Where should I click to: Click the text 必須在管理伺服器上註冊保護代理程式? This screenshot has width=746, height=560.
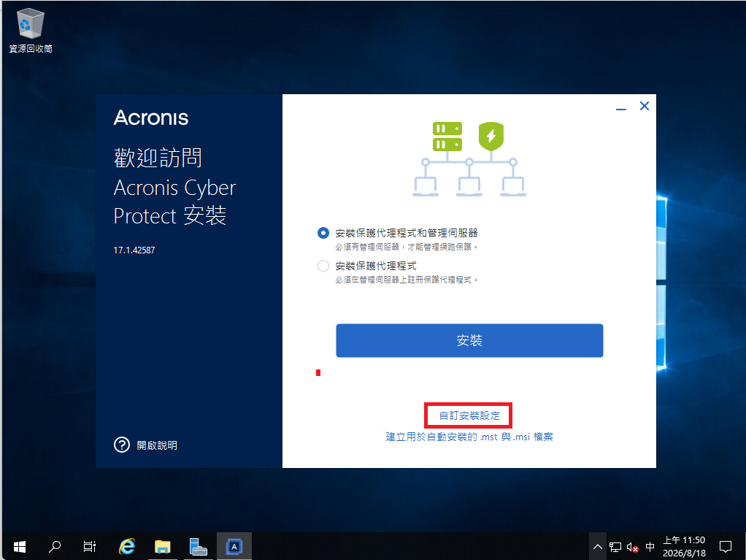pos(407,280)
